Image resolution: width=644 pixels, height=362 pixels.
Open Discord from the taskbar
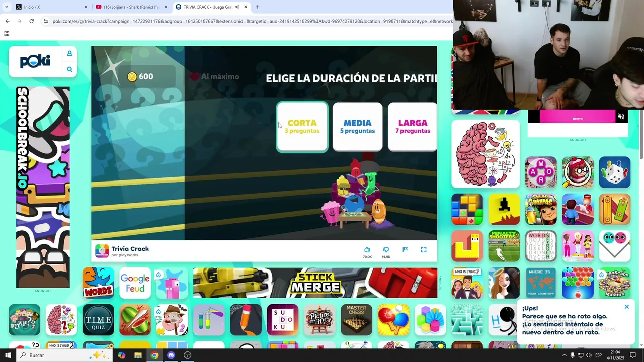click(x=171, y=355)
